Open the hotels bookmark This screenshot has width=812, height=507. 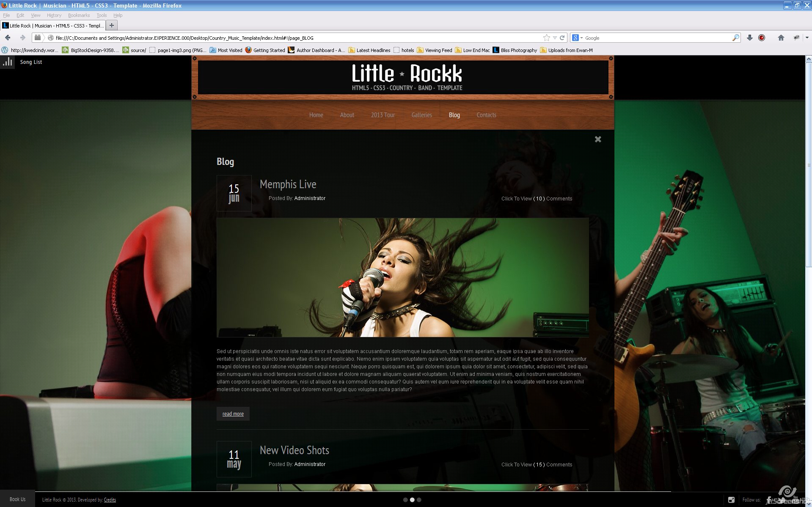pos(404,50)
